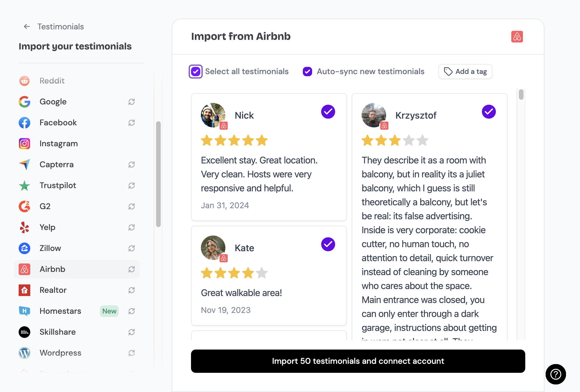Toggle Select all testimonials checkbox

point(196,71)
